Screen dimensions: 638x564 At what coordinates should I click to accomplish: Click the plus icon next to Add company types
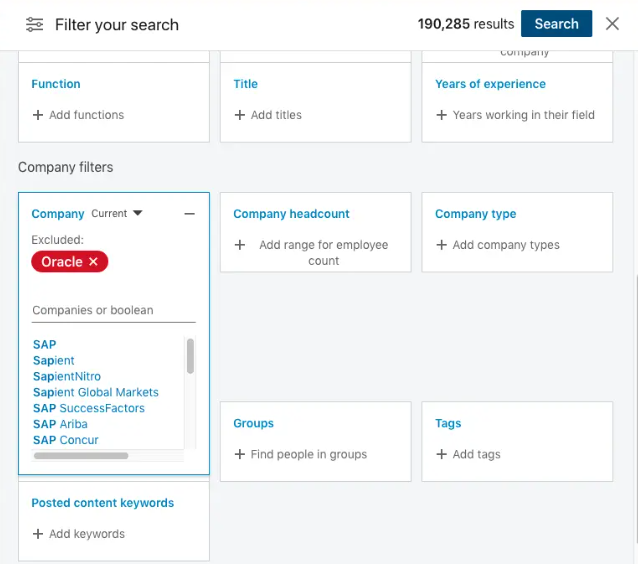tap(441, 245)
